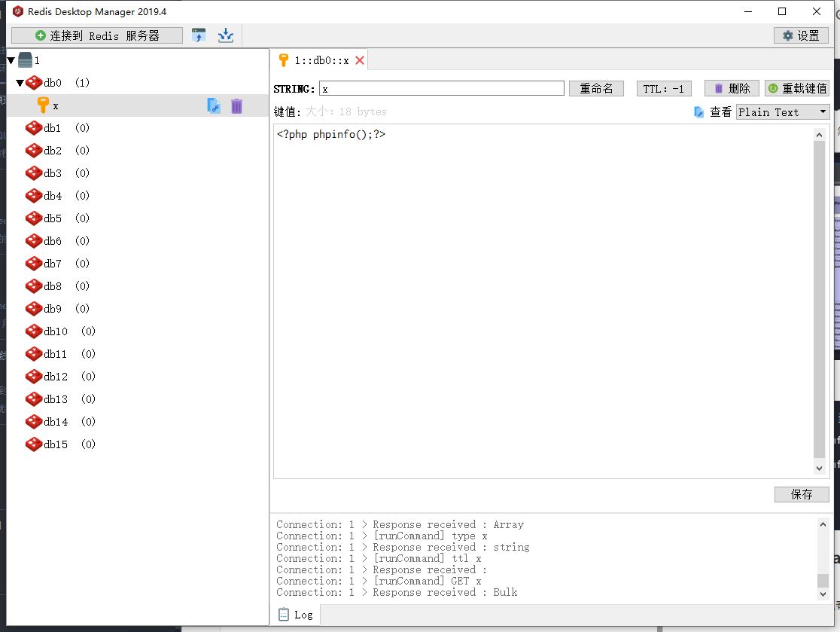Click the db2 Redis database icon
Screen dimensions: 840x632
tap(34, 151)
